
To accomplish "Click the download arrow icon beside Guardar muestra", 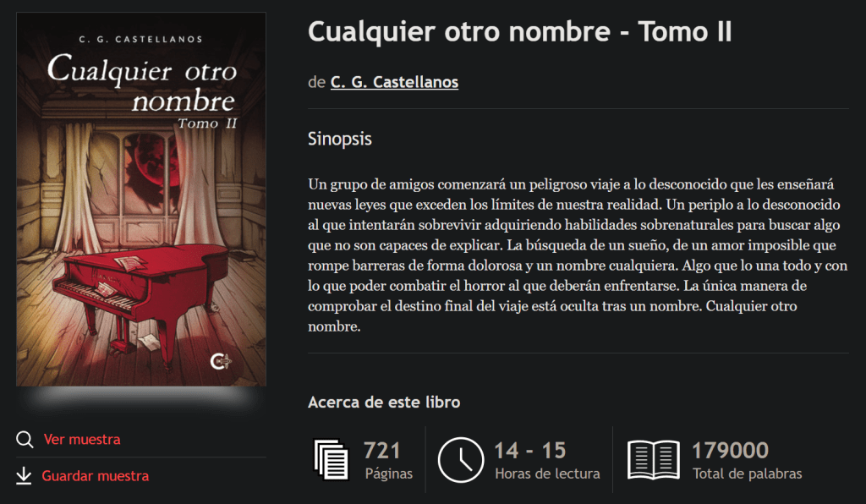I will tap(24, 476).
